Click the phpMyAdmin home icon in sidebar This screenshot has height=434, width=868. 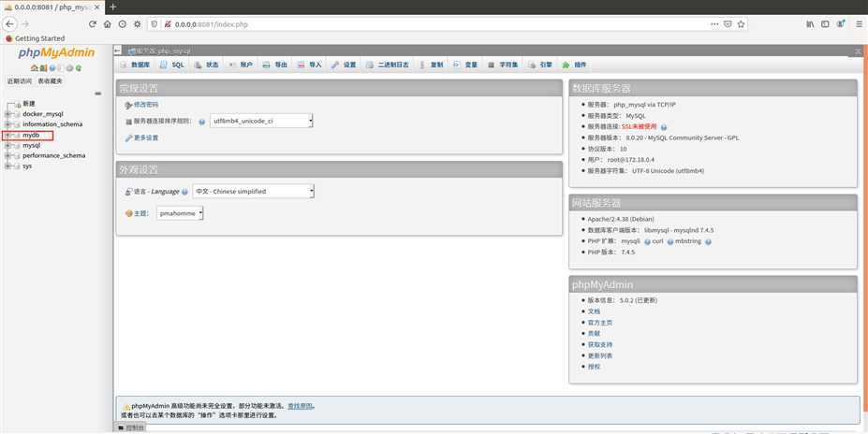(x=35, y=67)
